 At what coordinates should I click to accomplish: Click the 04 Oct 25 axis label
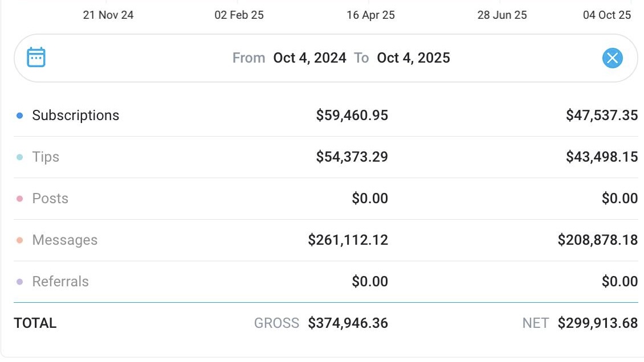[606, 15]
